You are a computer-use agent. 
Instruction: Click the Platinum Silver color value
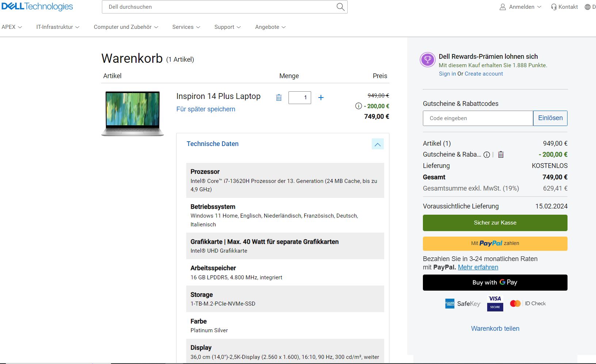coord(209,330)
